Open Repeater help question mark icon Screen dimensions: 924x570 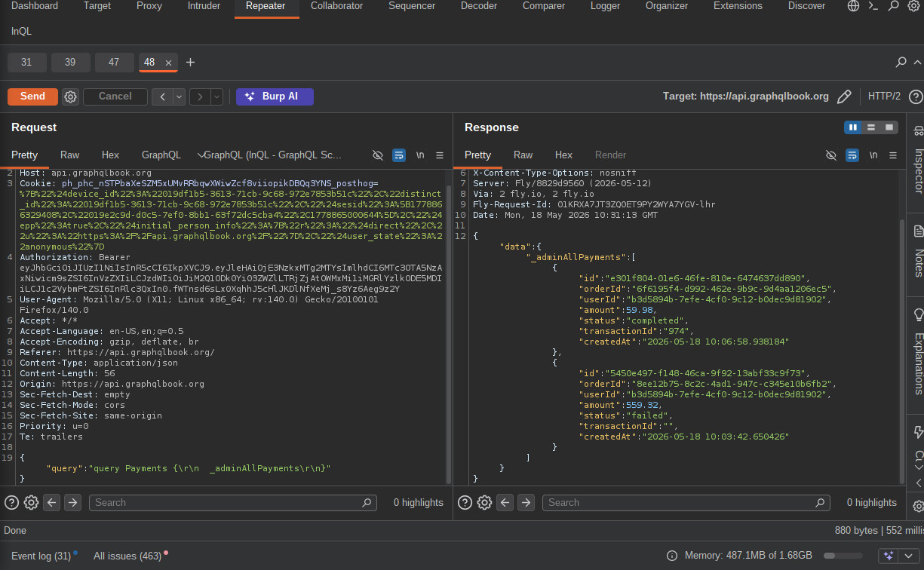916,97
